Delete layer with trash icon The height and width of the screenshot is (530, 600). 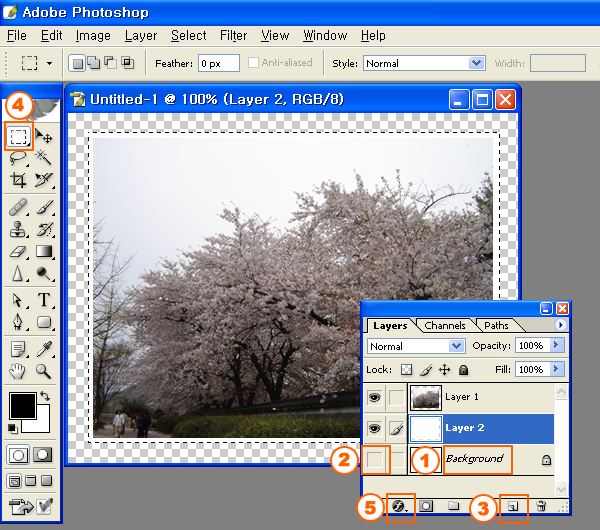pos(541,506)
